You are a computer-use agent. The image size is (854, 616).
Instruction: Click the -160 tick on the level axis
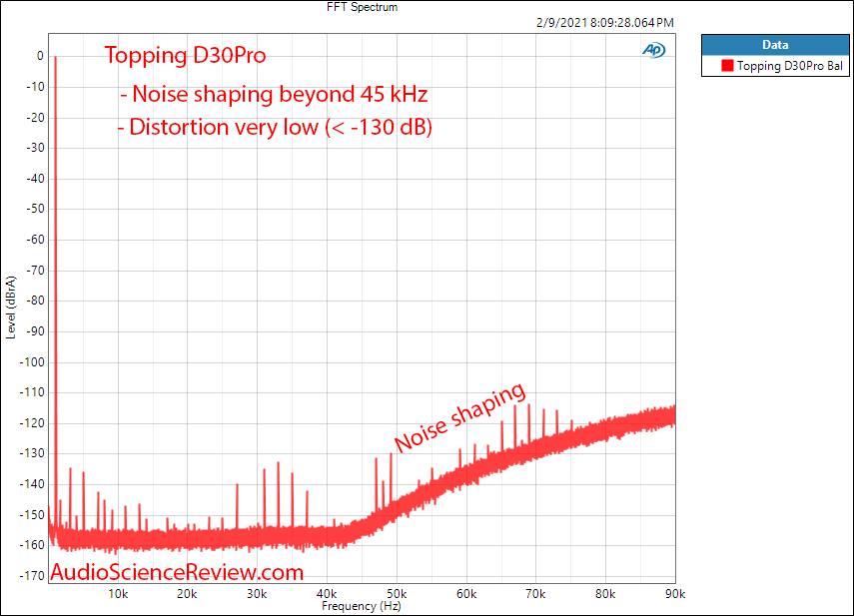tap(32, 545)
